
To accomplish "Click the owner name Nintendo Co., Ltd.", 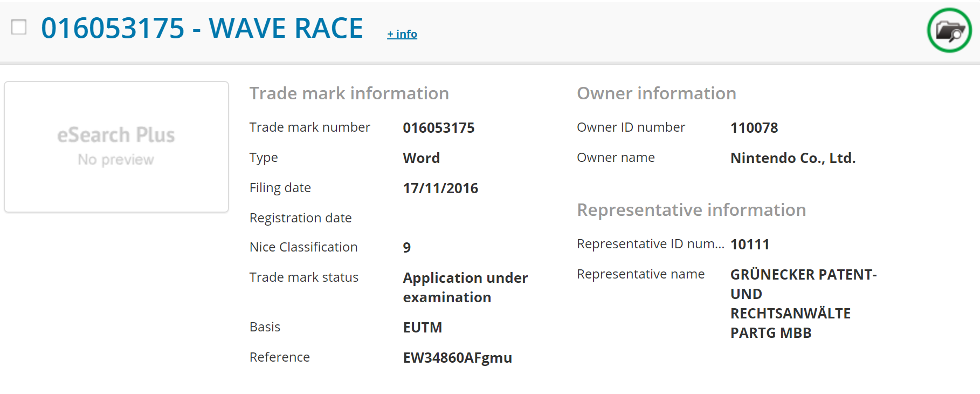I will (x=792, y=158).
